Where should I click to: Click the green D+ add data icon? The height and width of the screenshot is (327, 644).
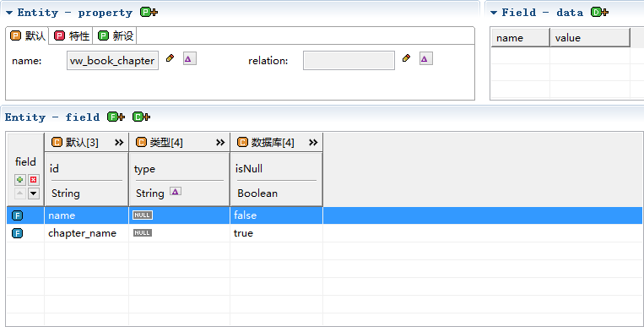(x=599, y=13)
